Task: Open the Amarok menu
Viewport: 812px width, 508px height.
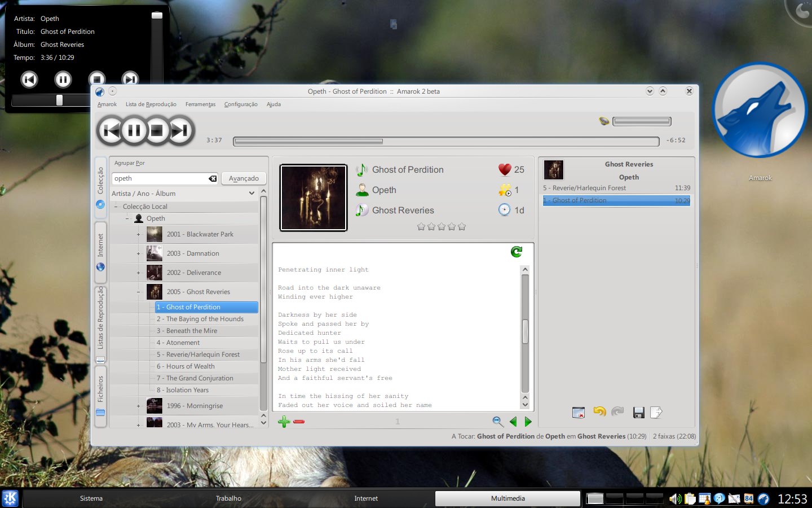Action: click(107, 104)
